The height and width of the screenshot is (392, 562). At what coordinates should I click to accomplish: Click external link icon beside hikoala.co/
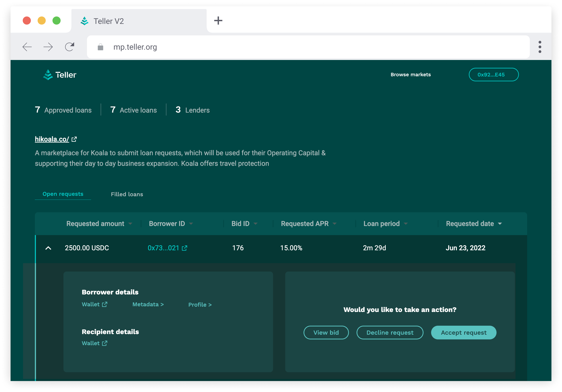(x=74, y=139)
